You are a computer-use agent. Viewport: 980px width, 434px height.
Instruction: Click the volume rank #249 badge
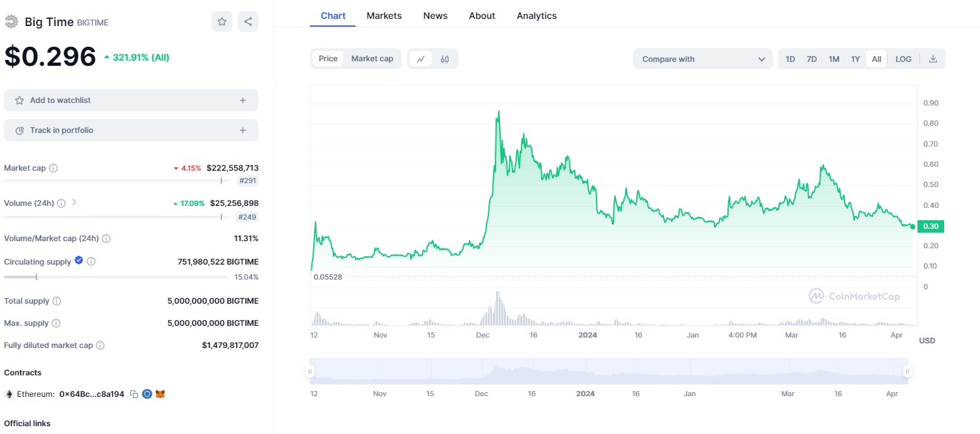[247, 217]
